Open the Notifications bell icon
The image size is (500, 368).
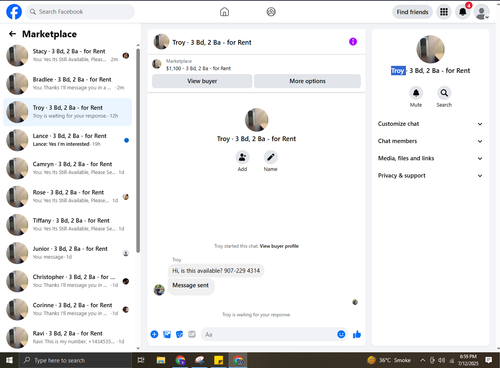[x=463, y=12]
